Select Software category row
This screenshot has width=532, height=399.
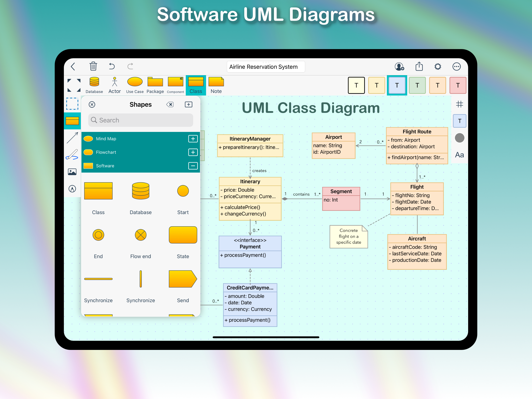(x=140, y=166)
